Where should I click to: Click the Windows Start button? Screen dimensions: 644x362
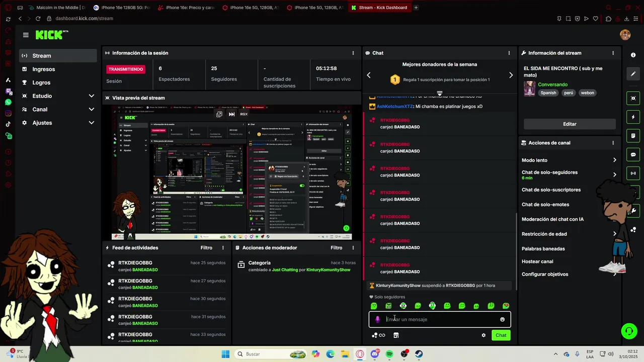225,354
